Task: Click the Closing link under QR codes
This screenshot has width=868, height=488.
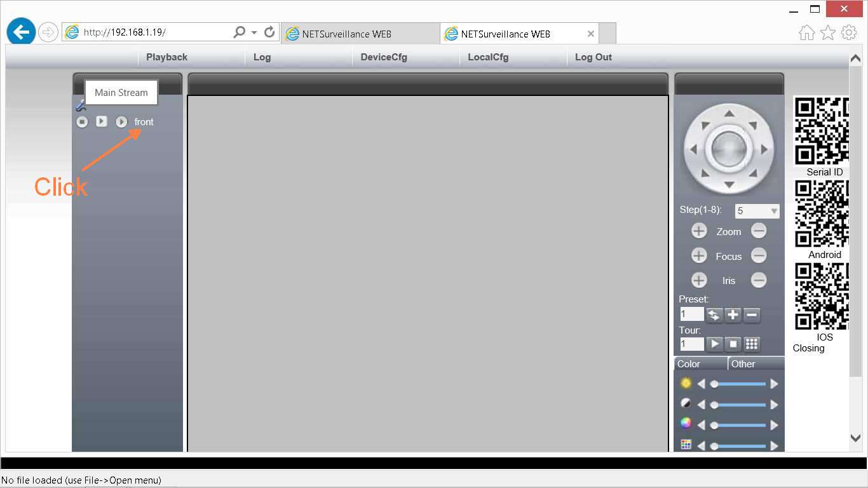Action: pos(808,348)
